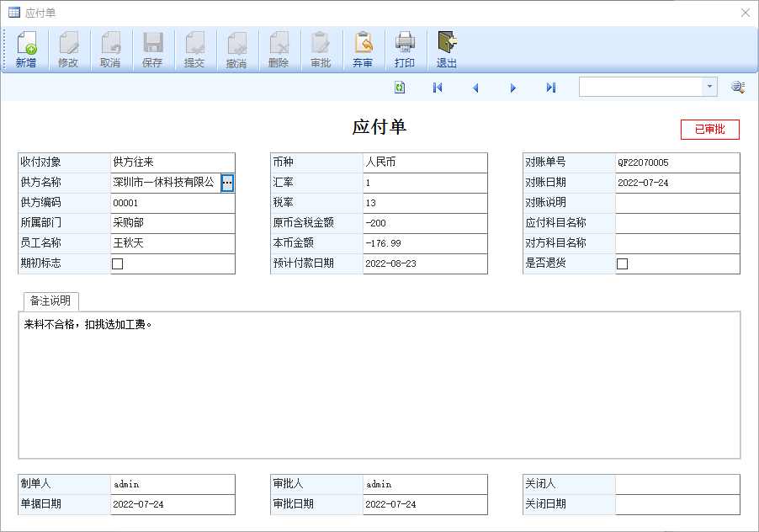Click the empty 关闭日期 field
The height and width of the screenshot is (532, 759).
pyautogui.click(x=677, y=504)
